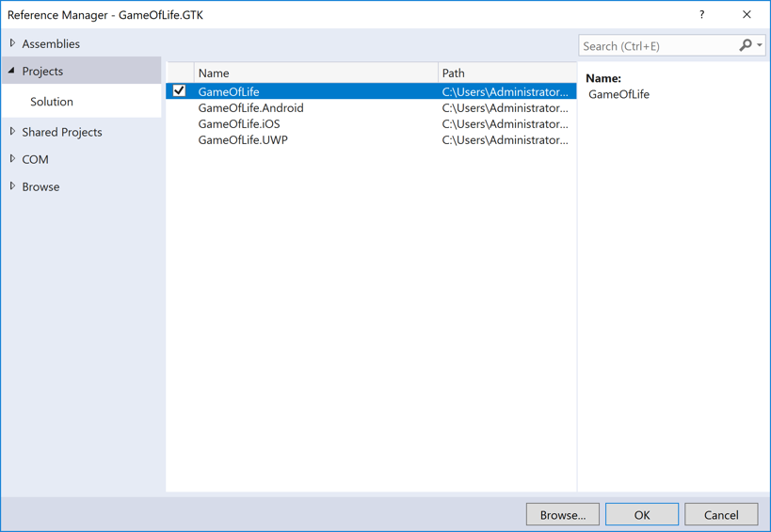Image resolution: width=771 pixels, height=532 pixels.
Task: Click the search magnifier icon
Action: pyautogui.click(x=746, y=45)
